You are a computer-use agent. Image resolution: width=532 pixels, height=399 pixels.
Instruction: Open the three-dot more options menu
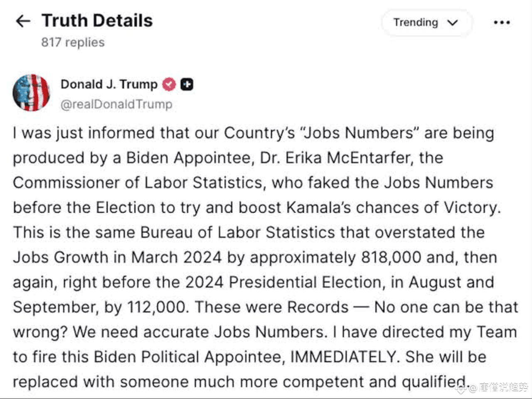click(502, 22)
